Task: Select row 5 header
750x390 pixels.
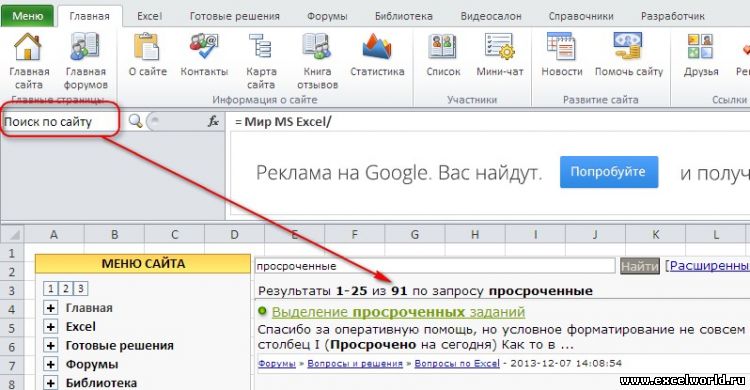Action: pos(11,328)
